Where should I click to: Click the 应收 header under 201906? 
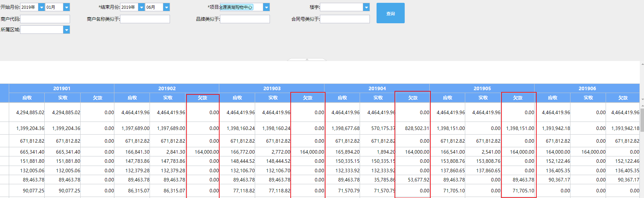click(553, 98)
